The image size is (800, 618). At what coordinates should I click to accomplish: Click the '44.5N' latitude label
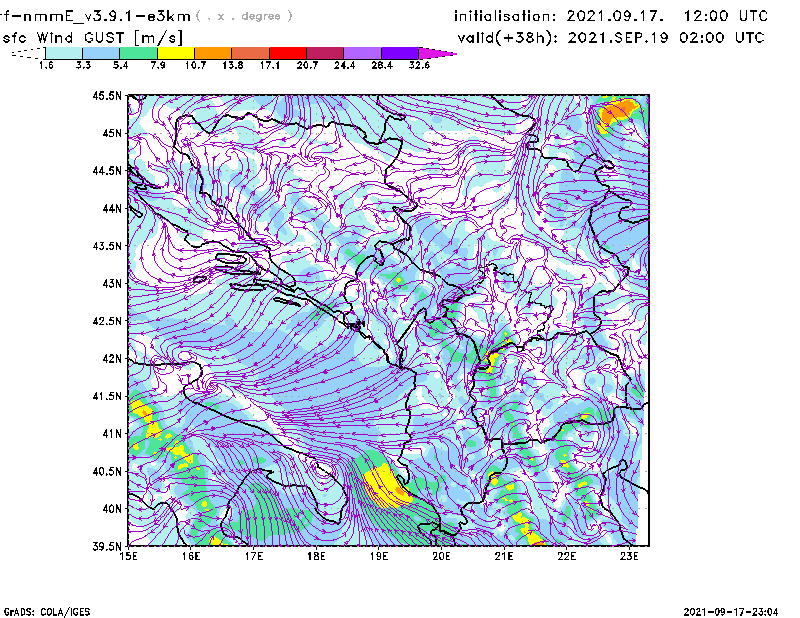click(x=108, y=170)
